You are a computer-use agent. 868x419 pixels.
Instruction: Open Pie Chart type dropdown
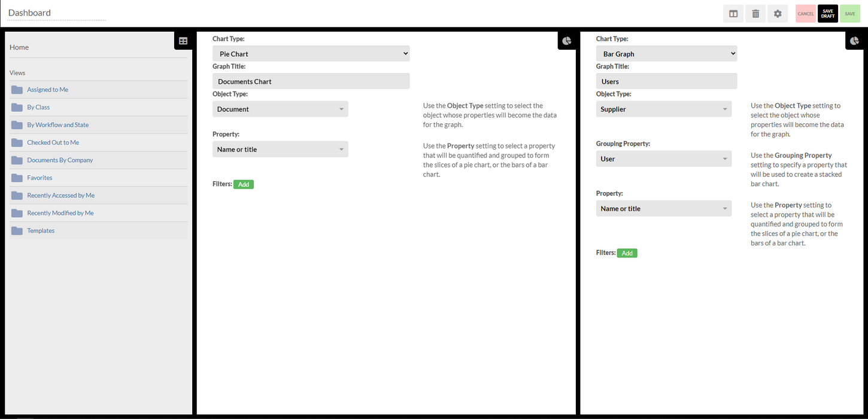(x=311, y=54)
